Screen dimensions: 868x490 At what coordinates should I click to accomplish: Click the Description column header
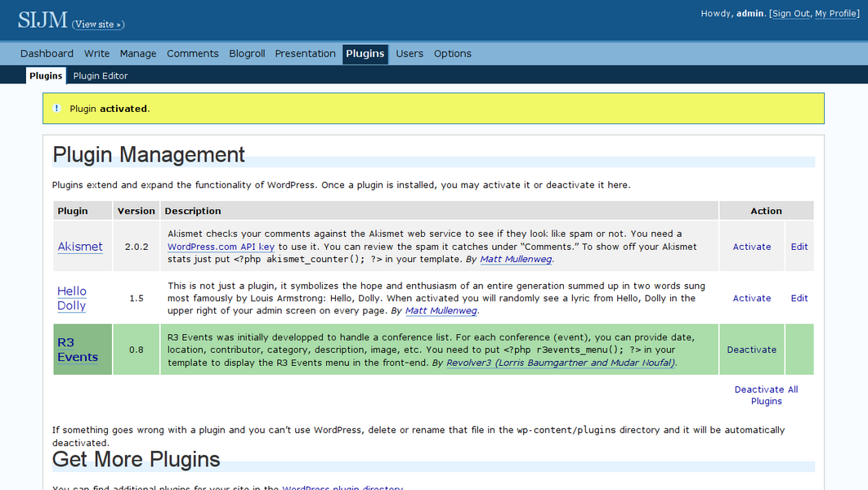tap(440, 211)
